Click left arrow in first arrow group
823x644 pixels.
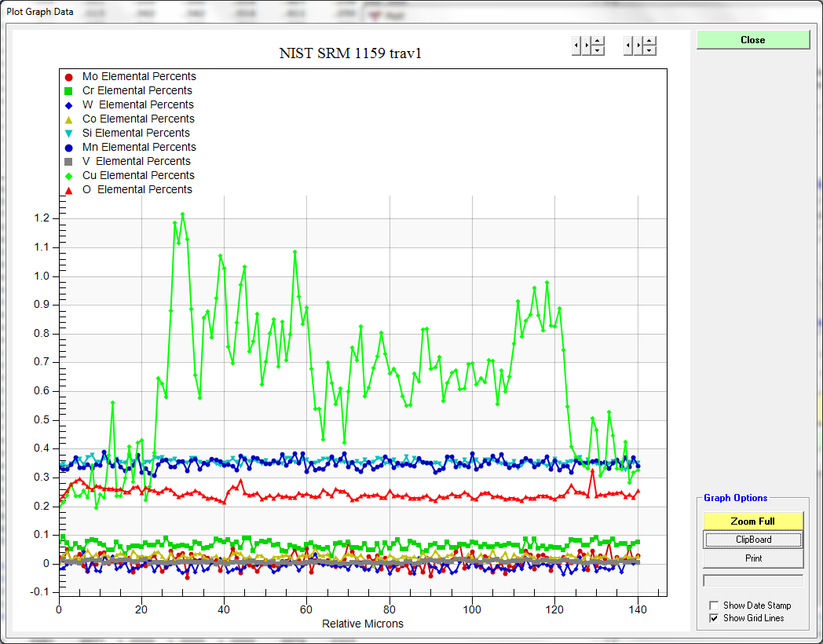pyautogui.click(x=576, y=46)
